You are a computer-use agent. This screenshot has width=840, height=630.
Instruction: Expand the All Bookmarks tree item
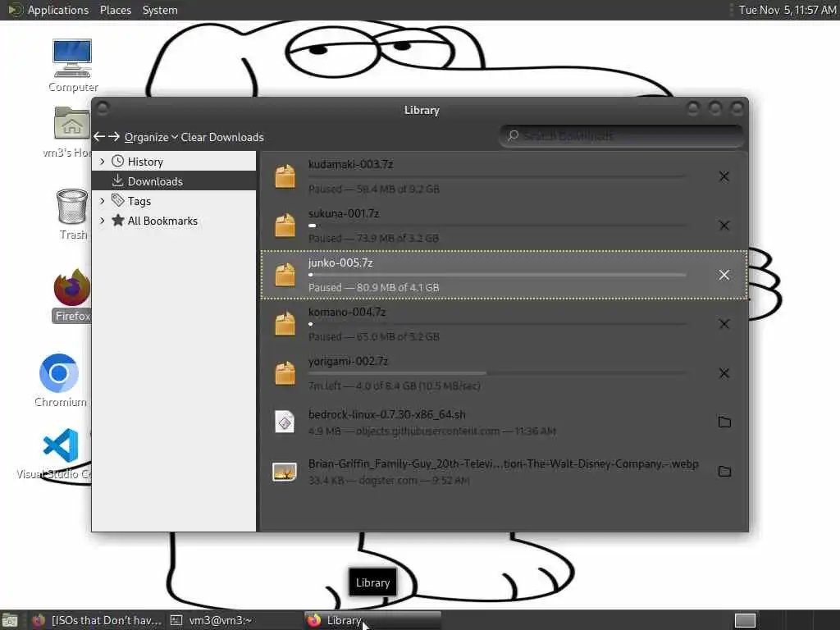[103, 220]
